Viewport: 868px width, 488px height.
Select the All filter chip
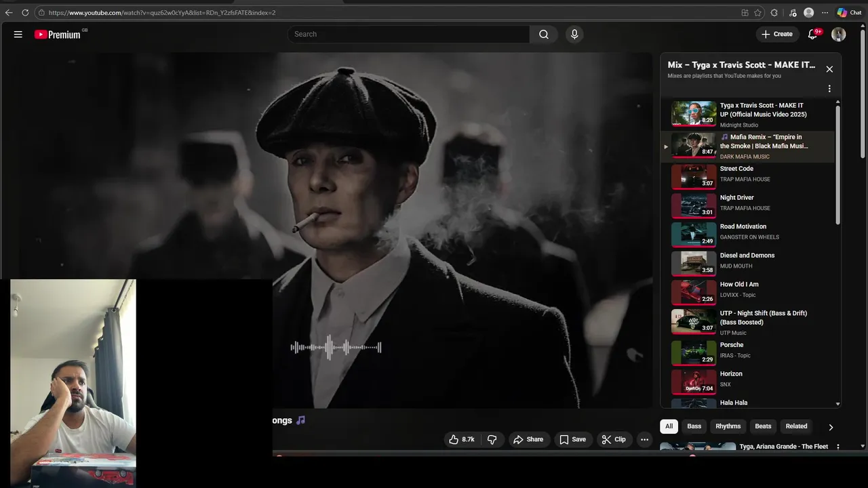click(669, 426)
